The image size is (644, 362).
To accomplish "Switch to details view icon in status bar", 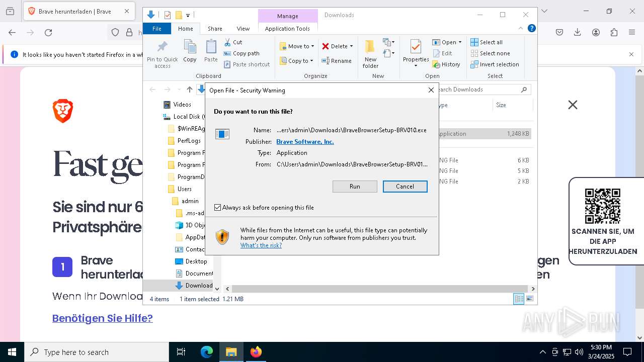I will click(x=519, y=299).
